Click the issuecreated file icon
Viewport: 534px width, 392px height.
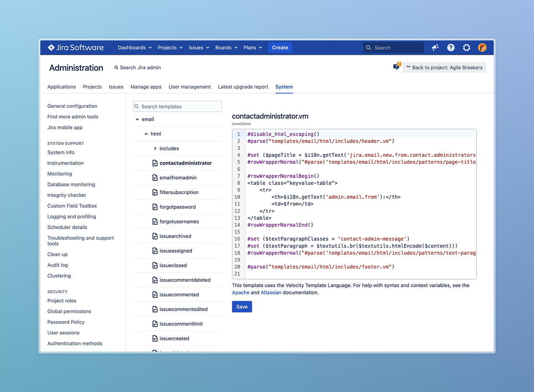155,338
